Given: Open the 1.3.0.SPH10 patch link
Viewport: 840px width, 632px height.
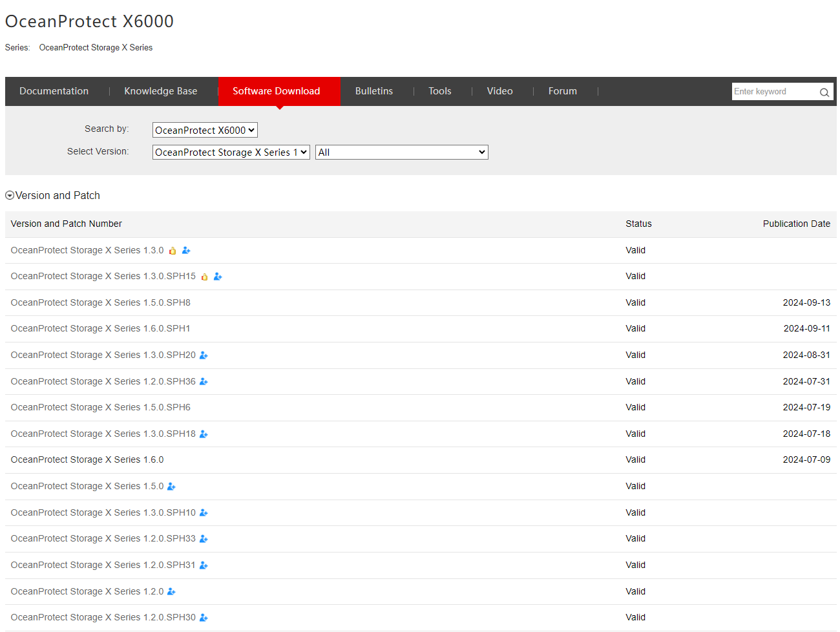Looking at the screenshot, I should click(103, 513).
